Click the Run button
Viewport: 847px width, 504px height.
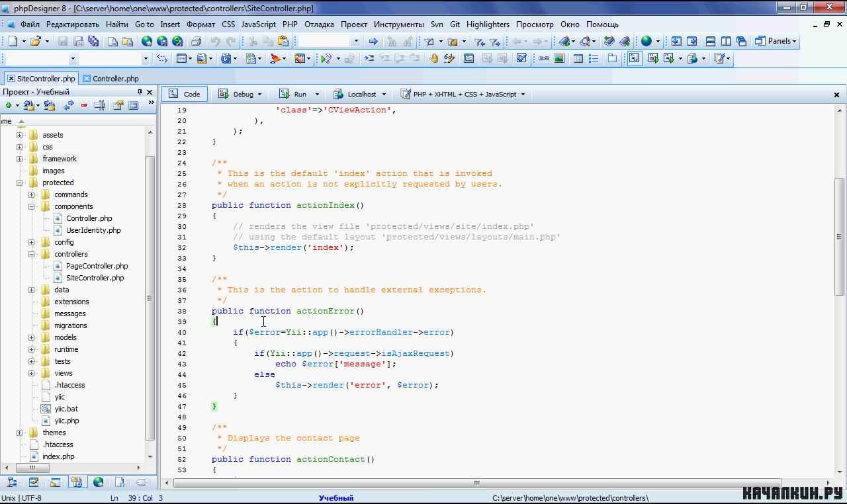point(293,94)
